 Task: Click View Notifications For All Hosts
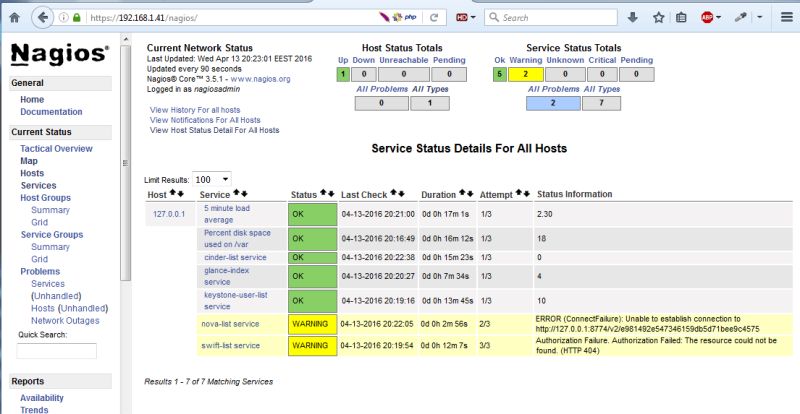(x=205, y=120)
